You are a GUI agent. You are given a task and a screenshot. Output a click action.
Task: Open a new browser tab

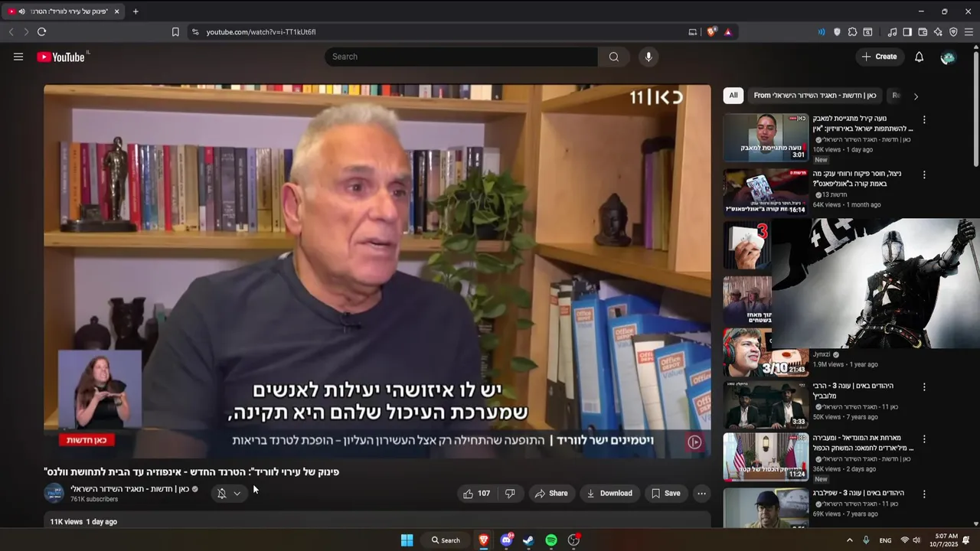[x=136, y=11]
